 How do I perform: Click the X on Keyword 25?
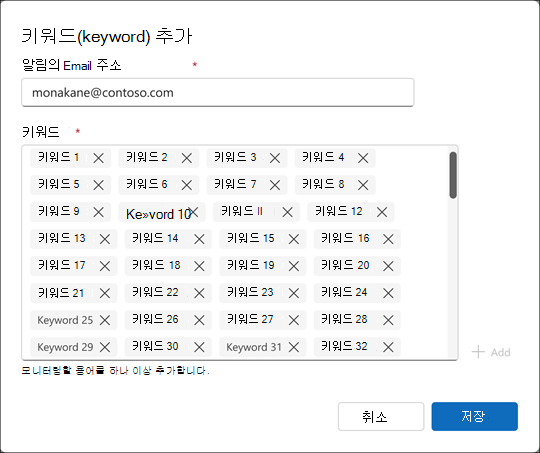105,320
